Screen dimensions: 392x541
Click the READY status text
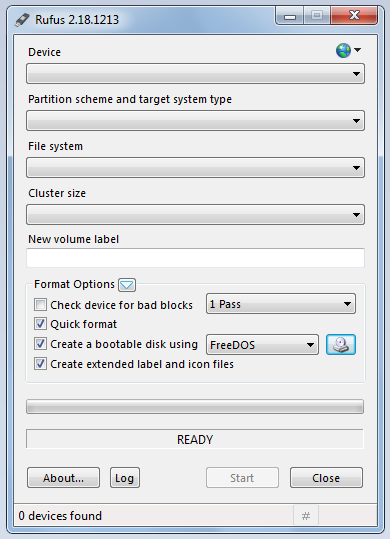(x=195, y=439)
